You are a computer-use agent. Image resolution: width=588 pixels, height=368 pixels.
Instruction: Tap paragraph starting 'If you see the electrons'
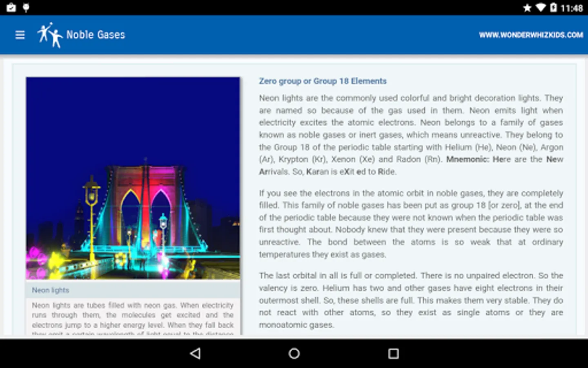(411, 224)
